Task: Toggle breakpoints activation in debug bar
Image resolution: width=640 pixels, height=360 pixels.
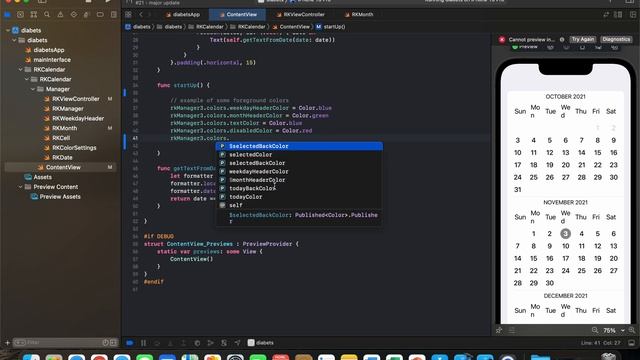Action: click(130, 343)
